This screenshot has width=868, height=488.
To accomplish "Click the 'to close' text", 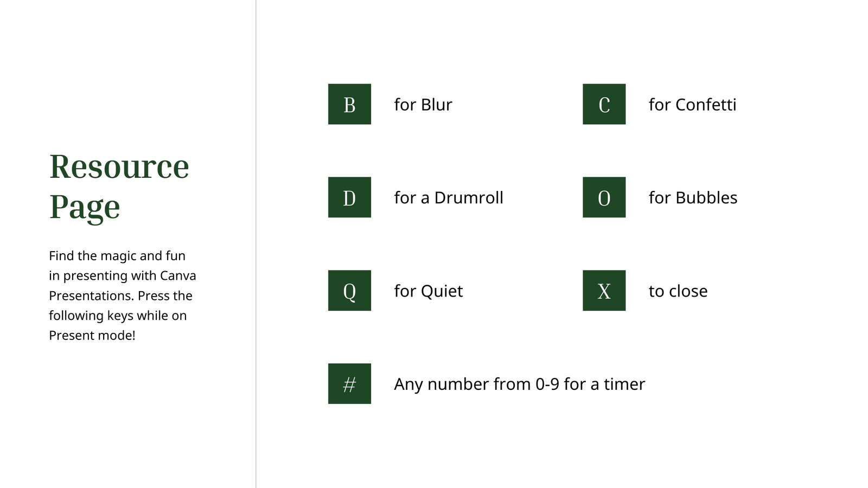I will (678, 291).
